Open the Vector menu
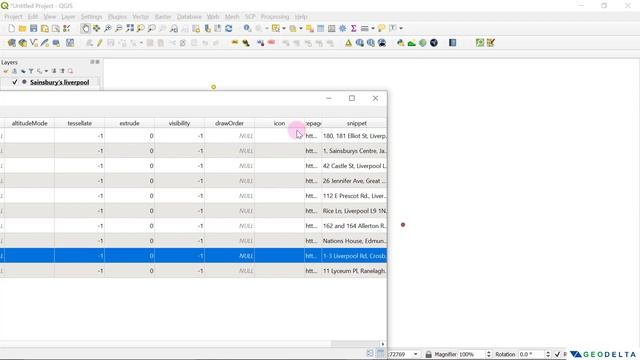Screen dimensions: 640x360 [x=140, y=17]
